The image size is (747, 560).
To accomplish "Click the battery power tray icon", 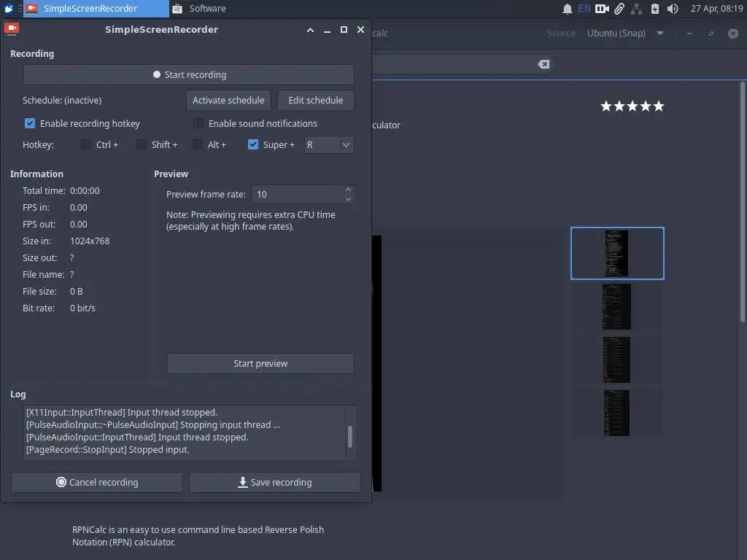I will point(655,9).
